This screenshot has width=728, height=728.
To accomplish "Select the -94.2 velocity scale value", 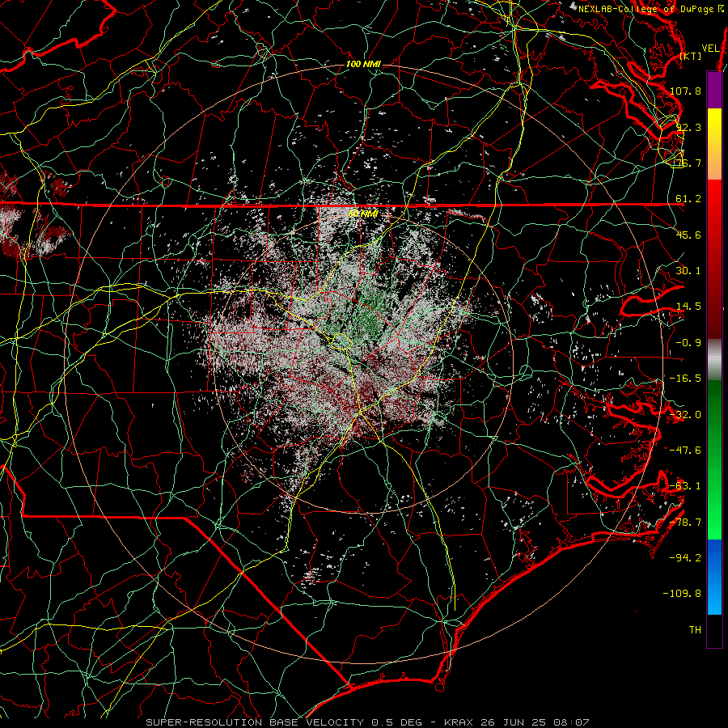I will click(685, 558).
